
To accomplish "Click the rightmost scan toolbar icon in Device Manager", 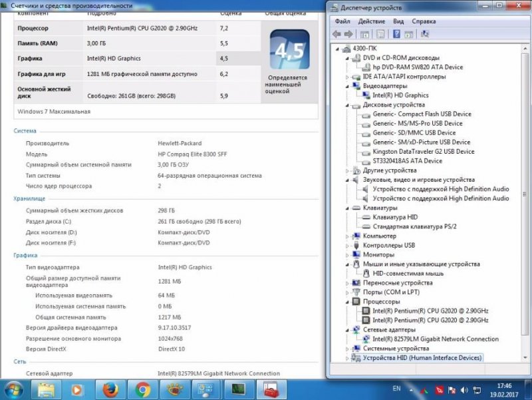I will (424, 34).
